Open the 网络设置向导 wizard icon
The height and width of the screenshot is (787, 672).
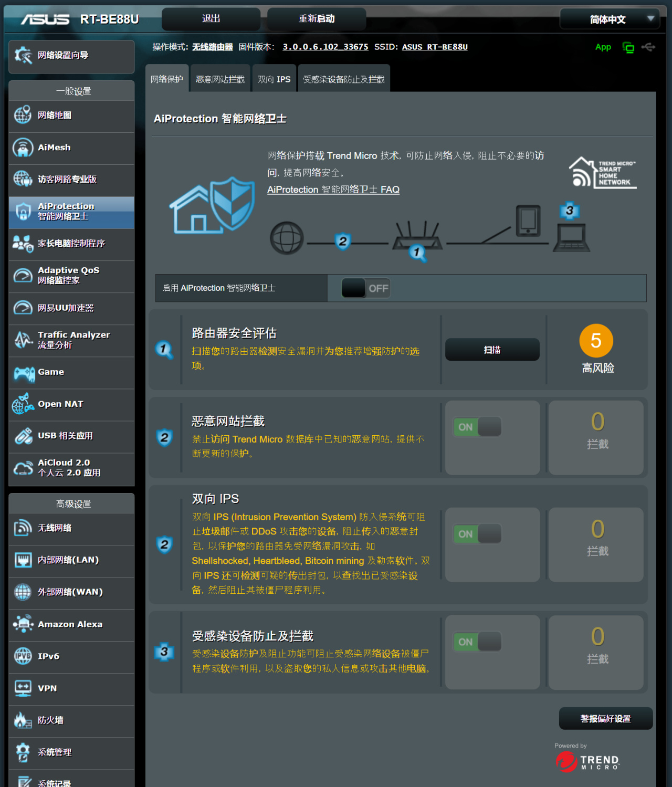[x=23, y=55]
